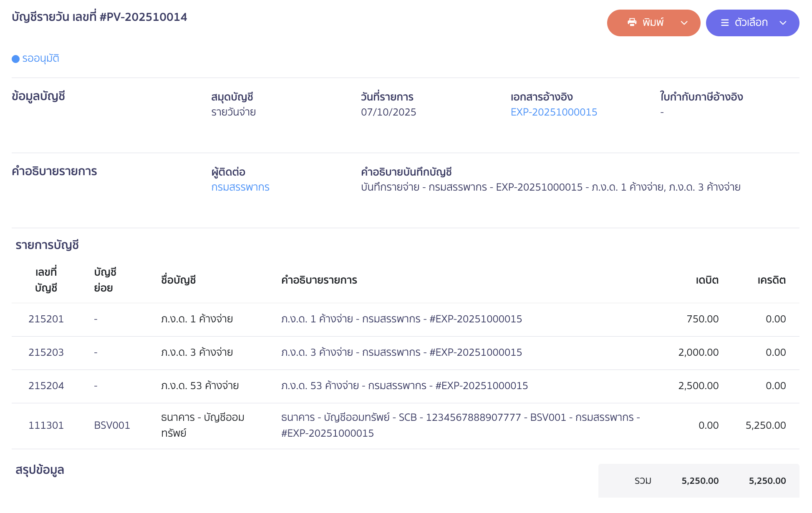Click the printer icon on the print button
This screenshot has width=812, height=513.
(632, 23)
